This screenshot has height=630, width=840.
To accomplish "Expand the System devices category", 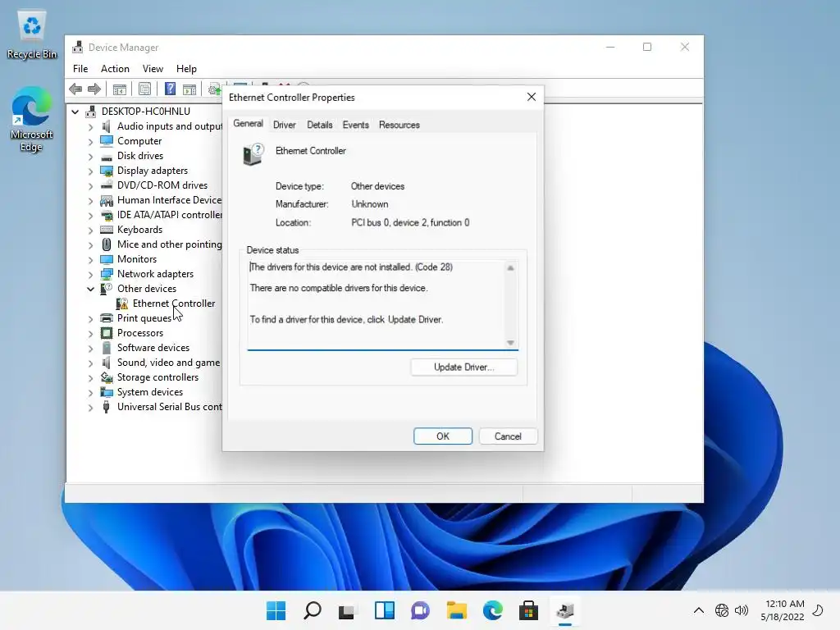I will coord(90,393).
